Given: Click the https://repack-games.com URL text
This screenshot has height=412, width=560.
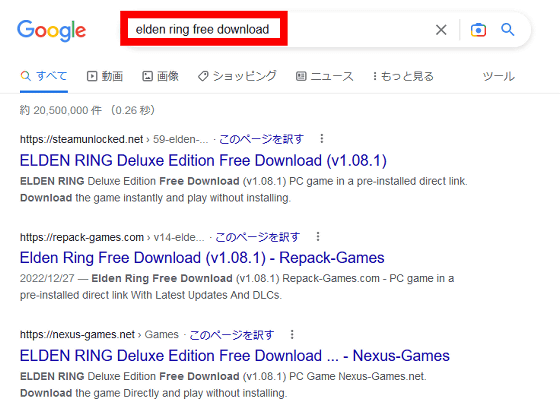Looking at the screenshot, I should pyautogui.click(x=82, y=237).
